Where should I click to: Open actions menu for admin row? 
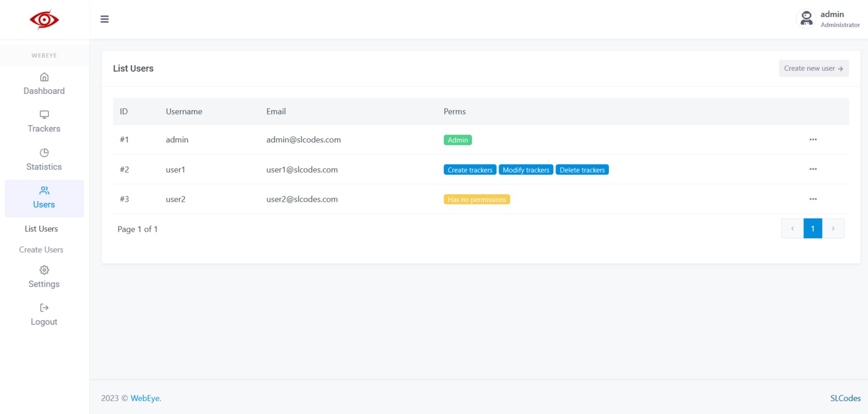click(x=813, y=140)
